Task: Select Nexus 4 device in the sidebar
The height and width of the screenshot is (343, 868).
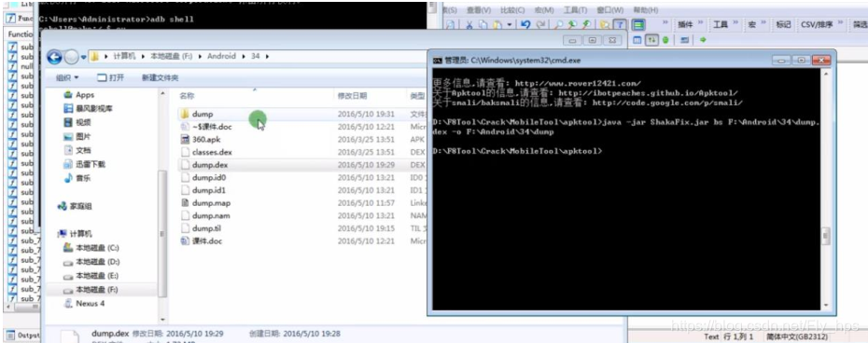Action: point(85,303)
